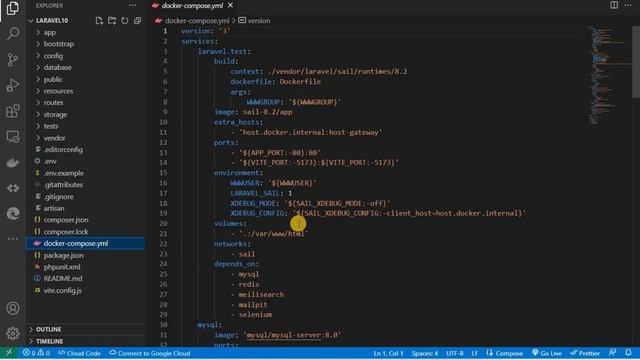Show errors and warnings count
Image resolution: width=640 pixels, height=360 pixels.
pyautogui.click(x=36, y=353)
